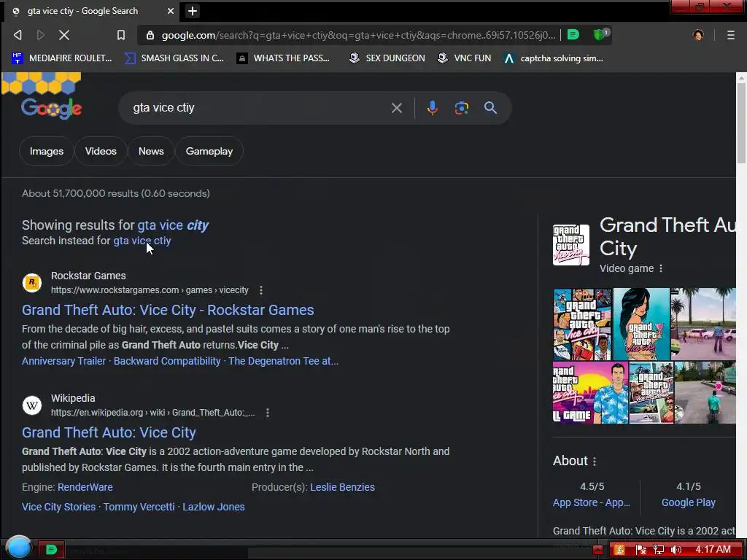The image size is (747, 560).
Task: Open the Tommy Vercetti link
Action: pos(139,507)
